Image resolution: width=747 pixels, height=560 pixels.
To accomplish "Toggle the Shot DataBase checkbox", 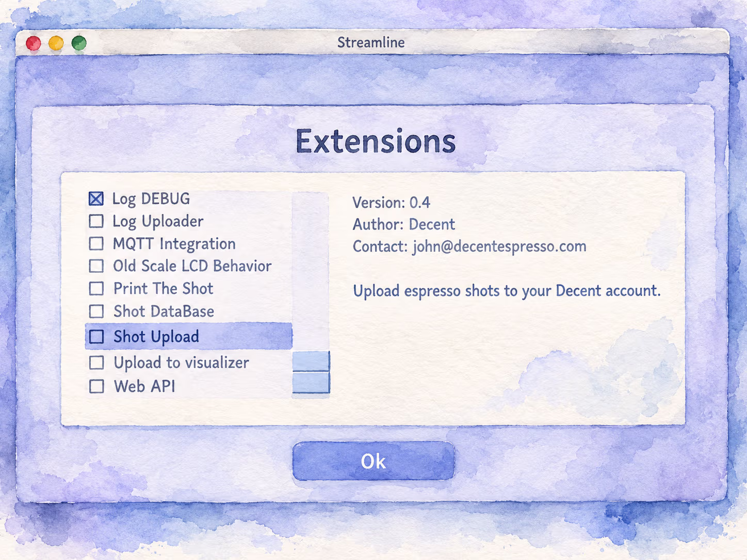I will pyautogui.click(x=96, y=311).
